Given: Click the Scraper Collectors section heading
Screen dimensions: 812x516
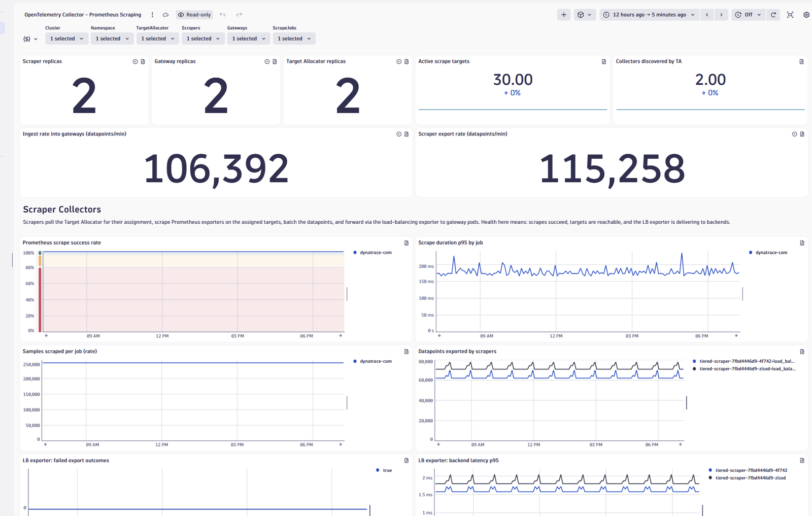Looking at the screenshot, I should pos(62,210).
